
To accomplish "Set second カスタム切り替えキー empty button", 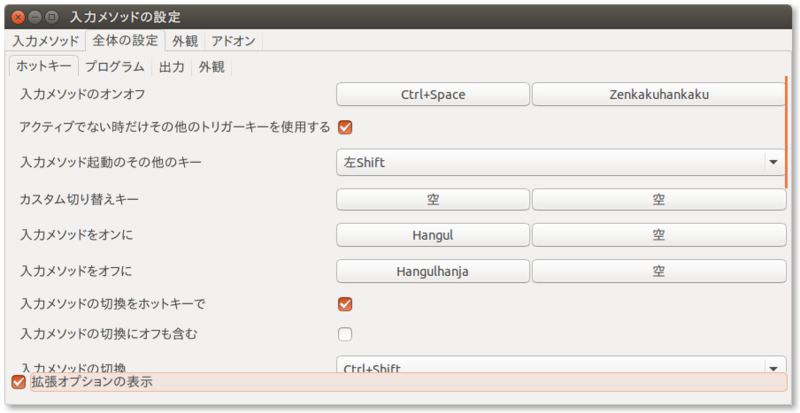I will (659, 199).
